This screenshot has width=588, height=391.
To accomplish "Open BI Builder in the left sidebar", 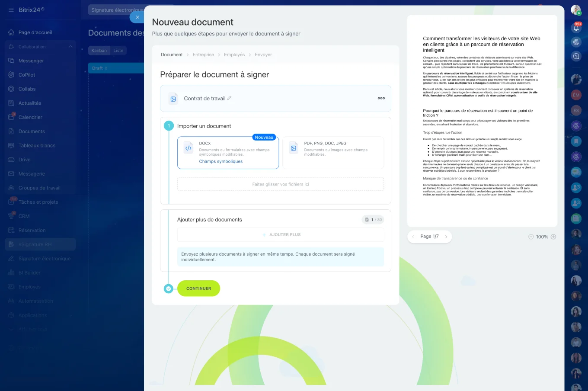I will (29, 273).
